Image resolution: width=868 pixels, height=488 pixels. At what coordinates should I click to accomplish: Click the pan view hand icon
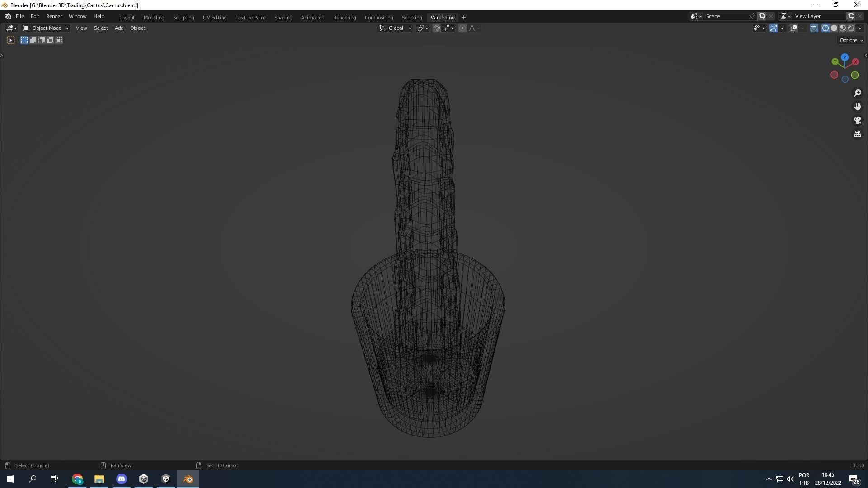[x=858, y=107]
